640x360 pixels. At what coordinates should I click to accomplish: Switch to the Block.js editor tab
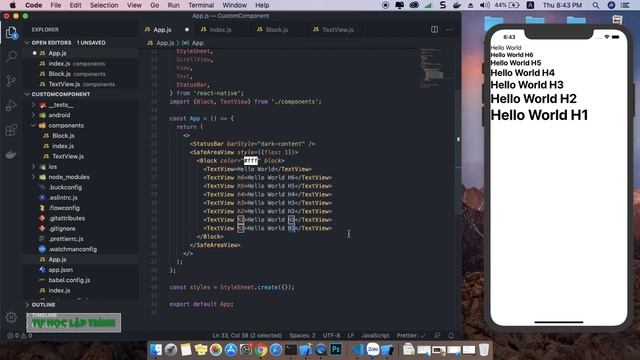276,29
